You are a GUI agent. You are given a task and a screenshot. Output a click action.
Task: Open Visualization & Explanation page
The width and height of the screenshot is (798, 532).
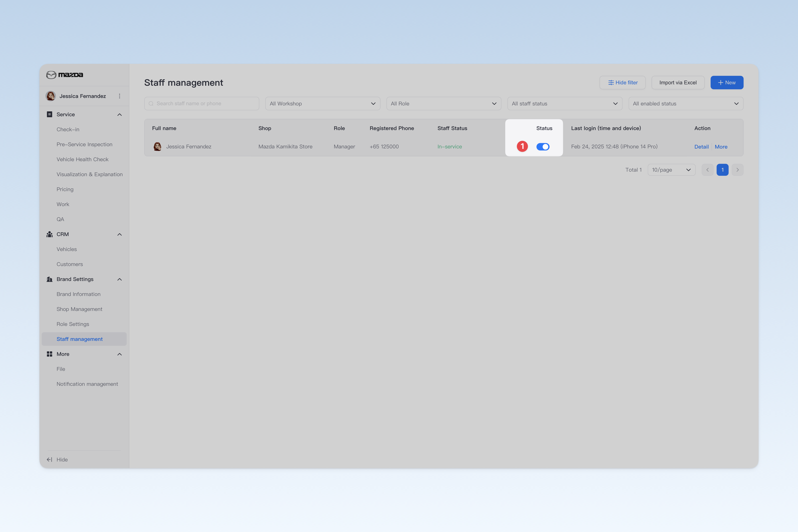point(90,174)
